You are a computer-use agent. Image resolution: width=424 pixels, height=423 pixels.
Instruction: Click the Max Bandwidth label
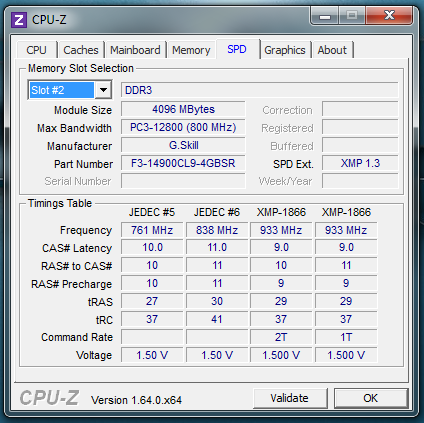[x=74, y=128]
